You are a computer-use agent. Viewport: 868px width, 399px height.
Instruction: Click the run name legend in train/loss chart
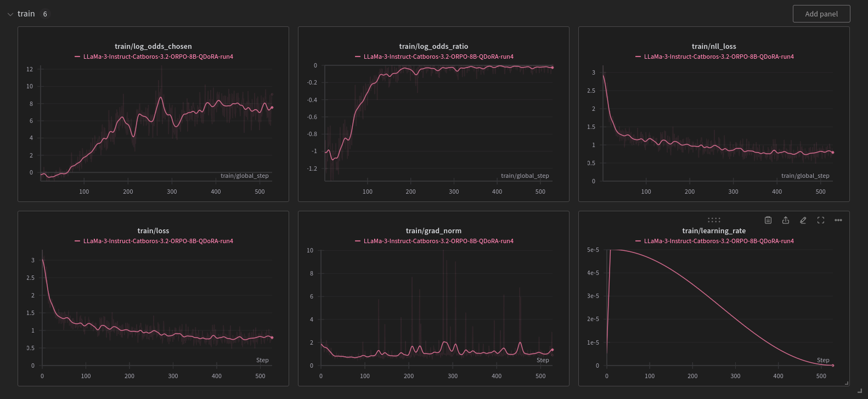(x=158, y=241)
